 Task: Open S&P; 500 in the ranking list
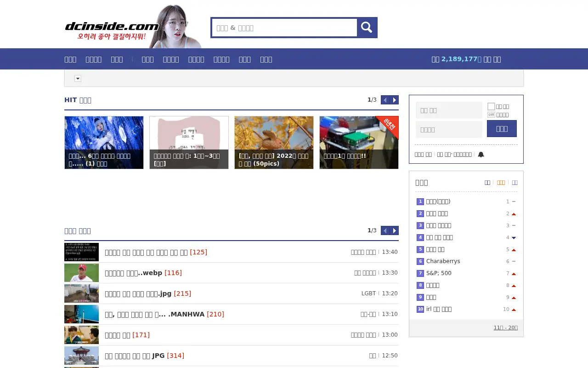coord(439,273)
